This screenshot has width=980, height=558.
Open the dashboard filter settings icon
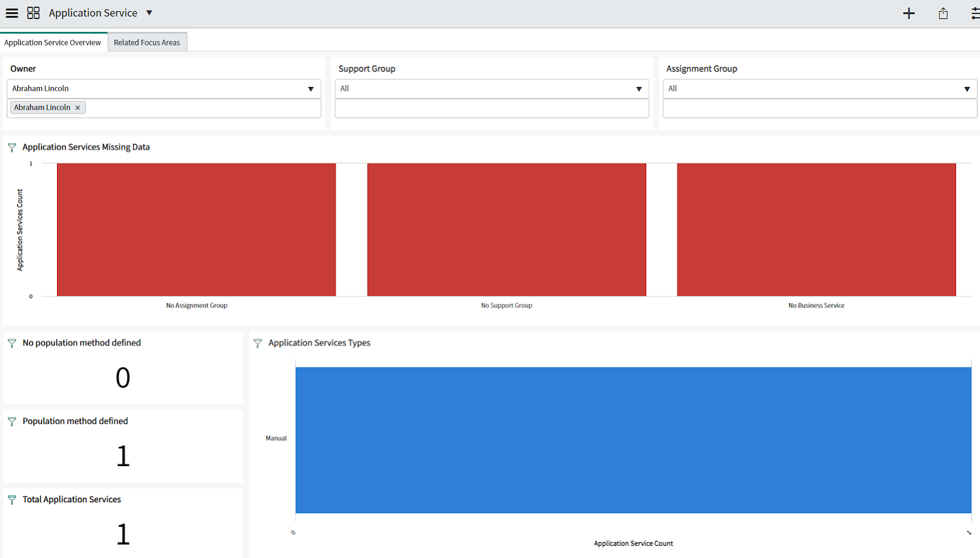tap(976, 13)
